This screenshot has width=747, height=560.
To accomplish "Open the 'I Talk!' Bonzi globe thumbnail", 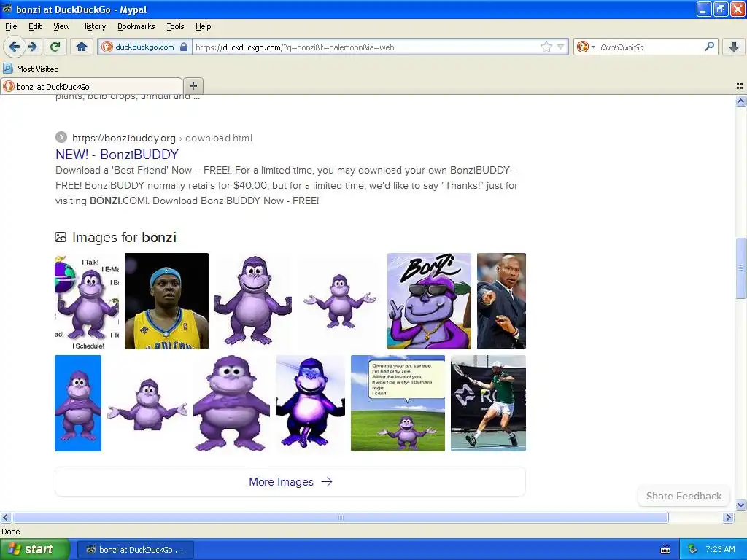I will point(87,301).
